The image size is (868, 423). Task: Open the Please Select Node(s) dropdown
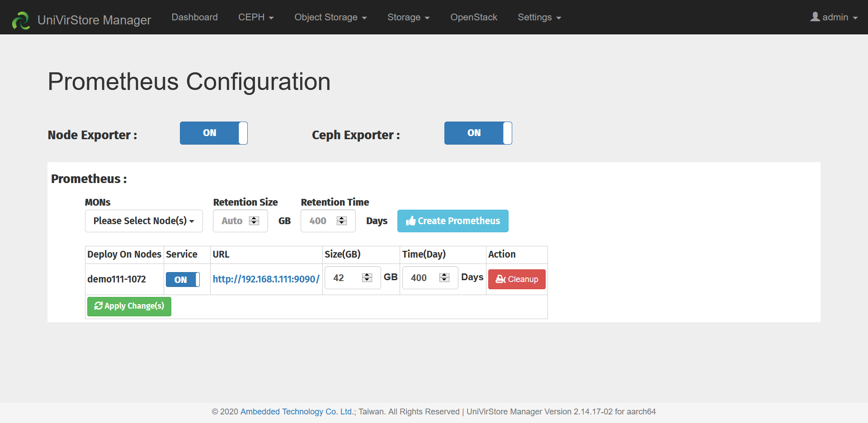pyautogui.click(x=144, y=221)
